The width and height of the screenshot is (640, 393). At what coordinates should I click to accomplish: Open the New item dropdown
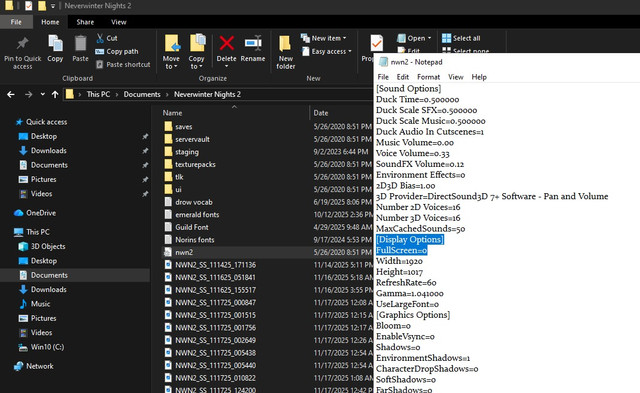point(324,38)
